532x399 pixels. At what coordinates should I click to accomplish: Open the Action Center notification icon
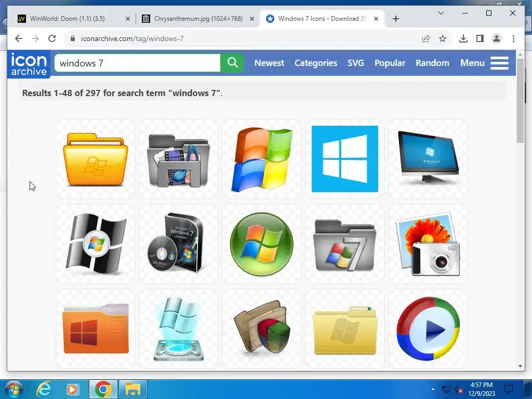(509, 389)
